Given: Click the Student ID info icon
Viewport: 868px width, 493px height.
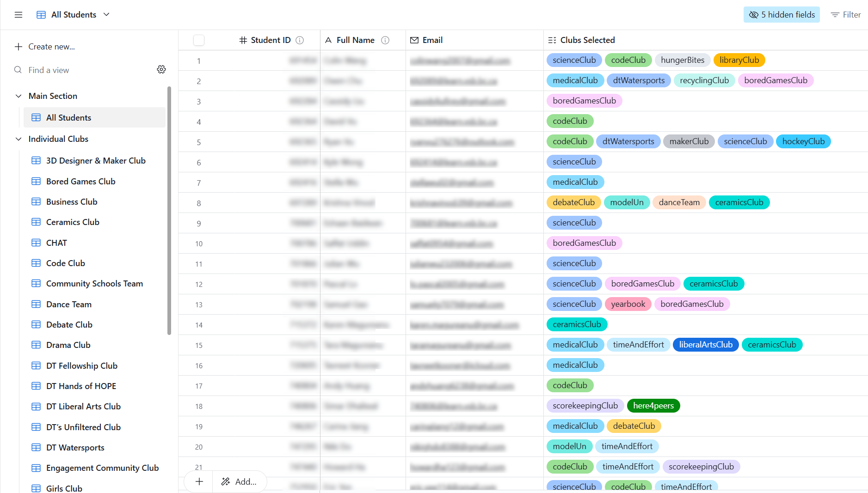Looking at the screenshot, I should (300, 40).
